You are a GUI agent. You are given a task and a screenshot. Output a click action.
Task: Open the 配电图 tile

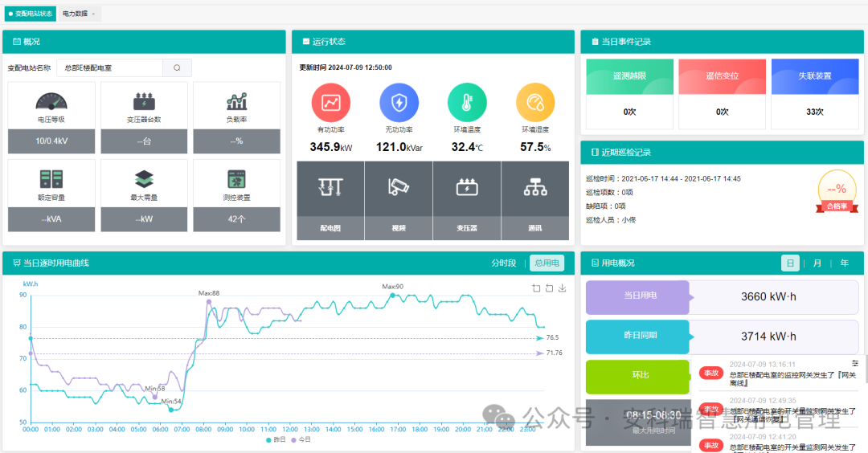point(330,201)
